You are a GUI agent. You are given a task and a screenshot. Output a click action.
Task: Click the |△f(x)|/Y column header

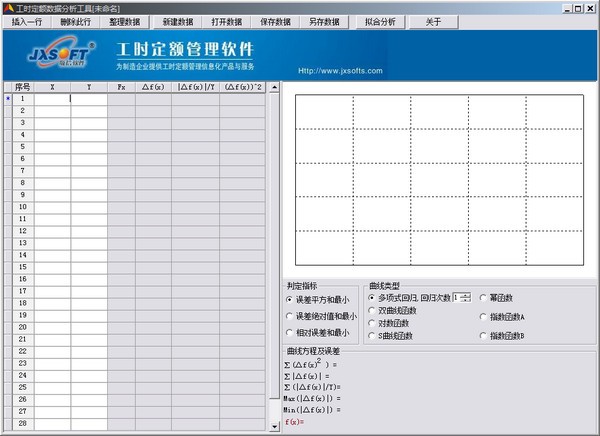196,87
